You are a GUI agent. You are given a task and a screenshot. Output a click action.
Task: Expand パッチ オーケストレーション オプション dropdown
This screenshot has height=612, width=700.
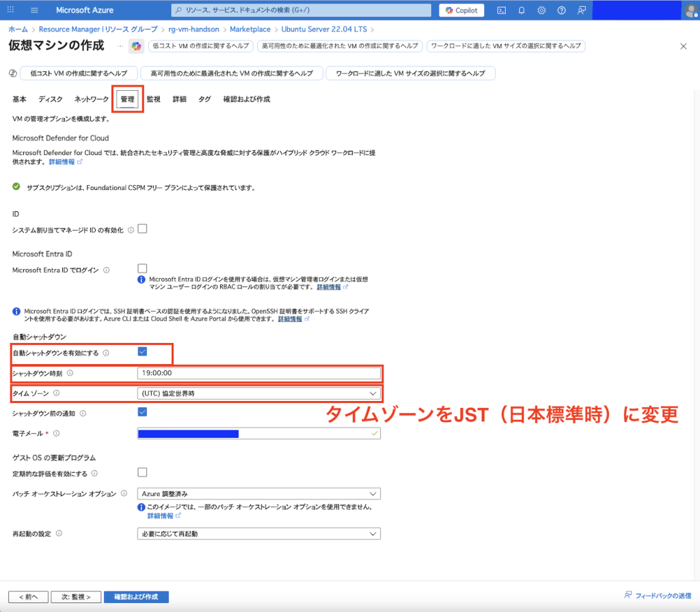258,493
